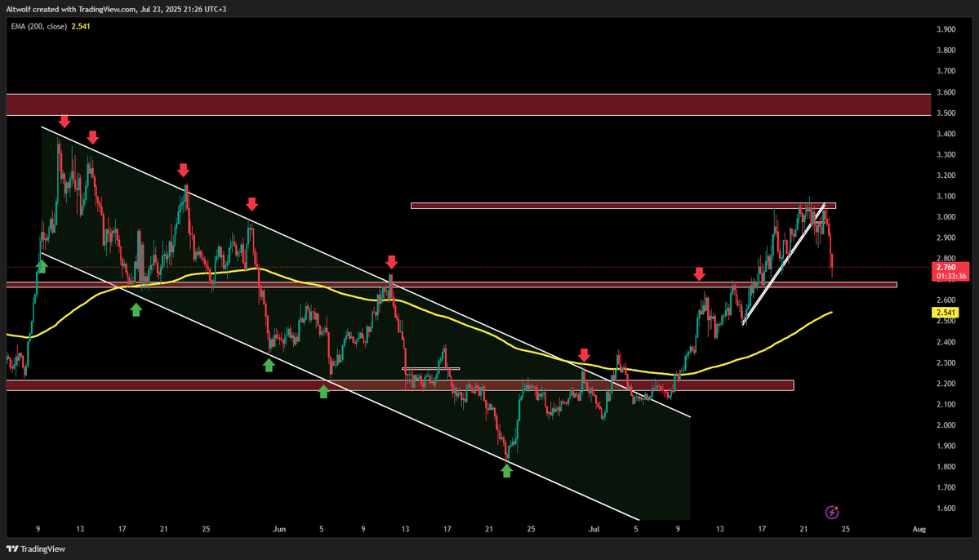979x560 pixels.
Task: Click the yellow 2.541 price axis tag
Action: (x=946, y=312)
